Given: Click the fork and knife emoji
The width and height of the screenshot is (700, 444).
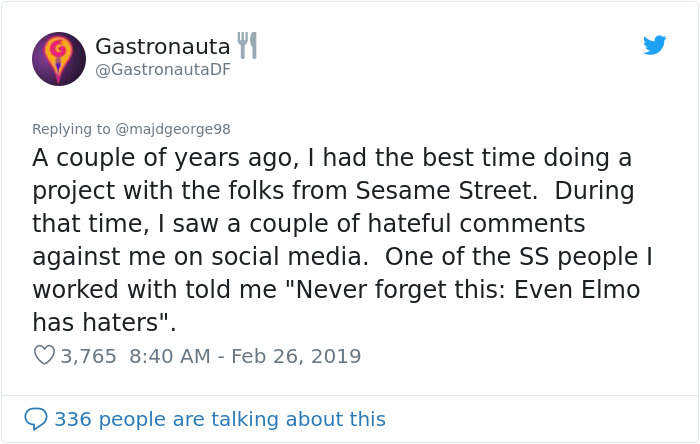Looking at the screenshot, I should [x=247, y=45].
